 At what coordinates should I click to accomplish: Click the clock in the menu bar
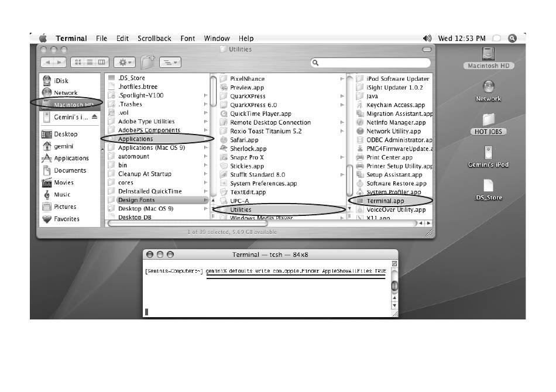click(x=462, y=38)
